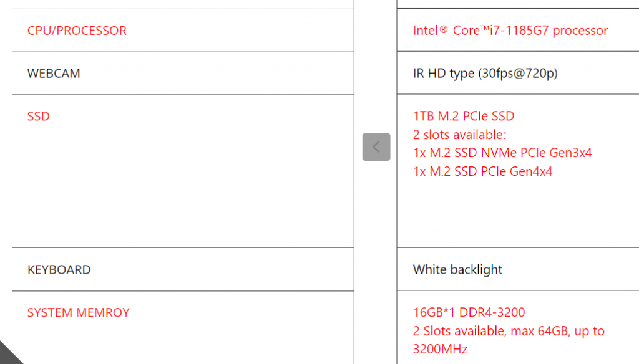Click the 16GB*1 memory size text

tap(437, 313)
